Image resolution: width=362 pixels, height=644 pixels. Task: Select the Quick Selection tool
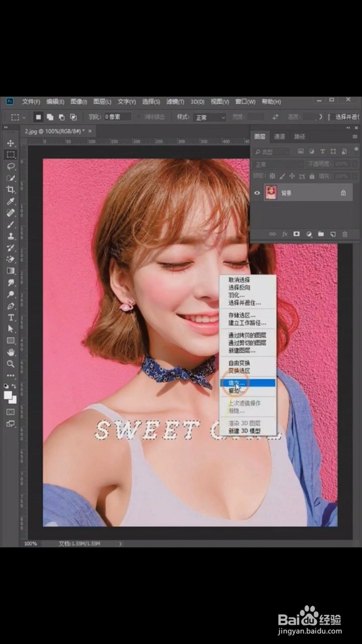coord(11,178)
